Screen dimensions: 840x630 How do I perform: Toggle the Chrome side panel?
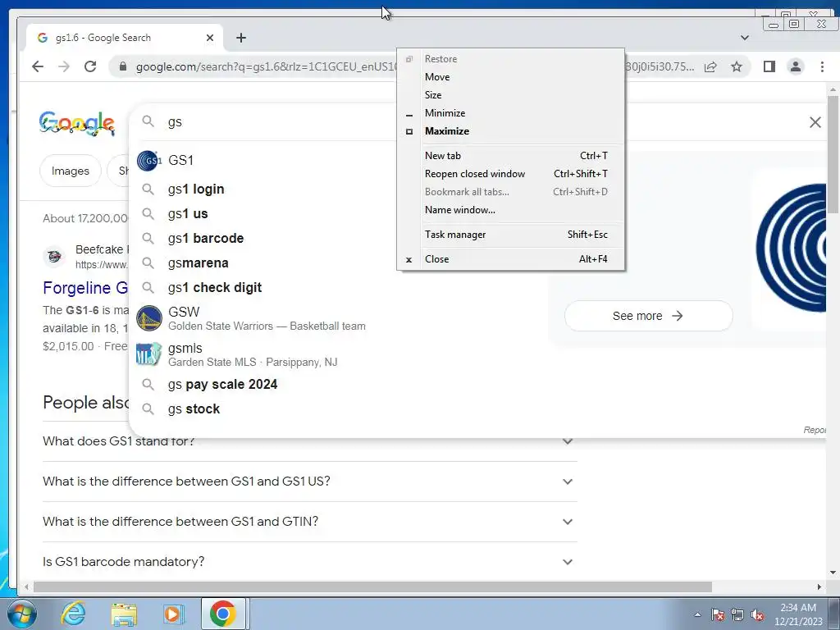click(769, 66)
